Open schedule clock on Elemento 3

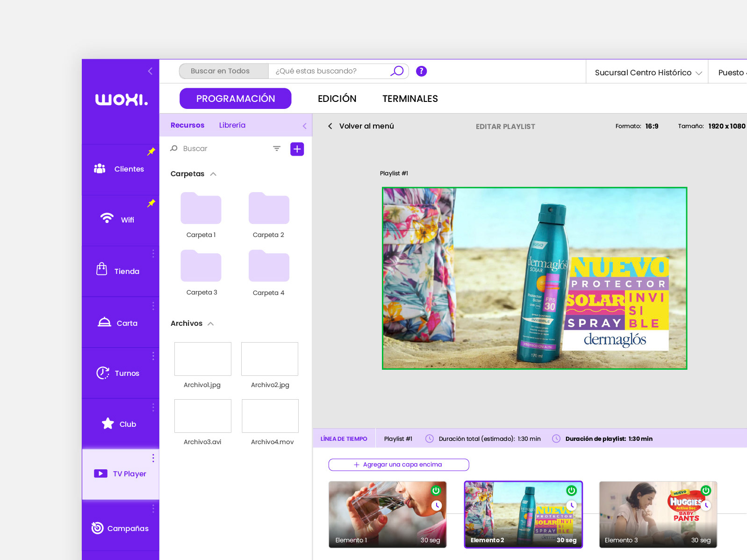707,505
